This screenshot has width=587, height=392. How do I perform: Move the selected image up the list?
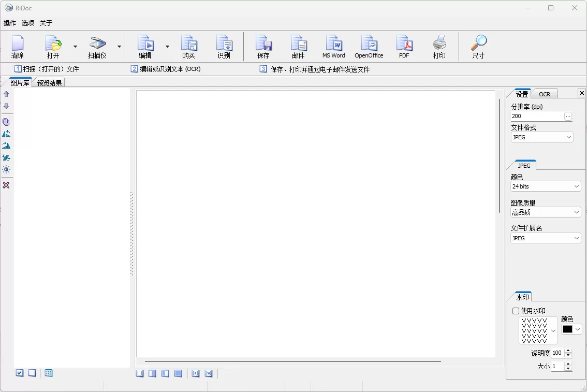[x=6, y=94]
